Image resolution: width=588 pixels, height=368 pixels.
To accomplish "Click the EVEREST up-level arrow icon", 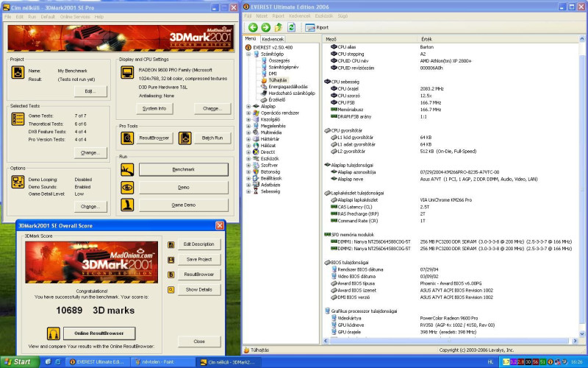I will (279, 27).
